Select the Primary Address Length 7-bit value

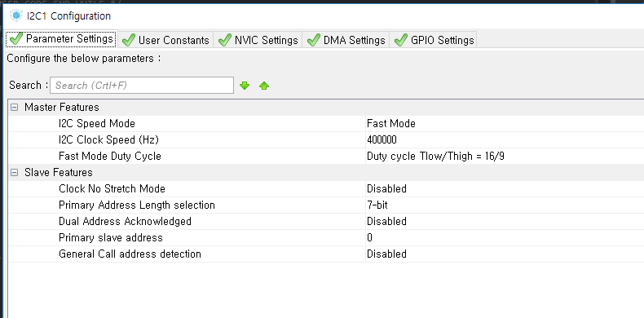[505, 205]
